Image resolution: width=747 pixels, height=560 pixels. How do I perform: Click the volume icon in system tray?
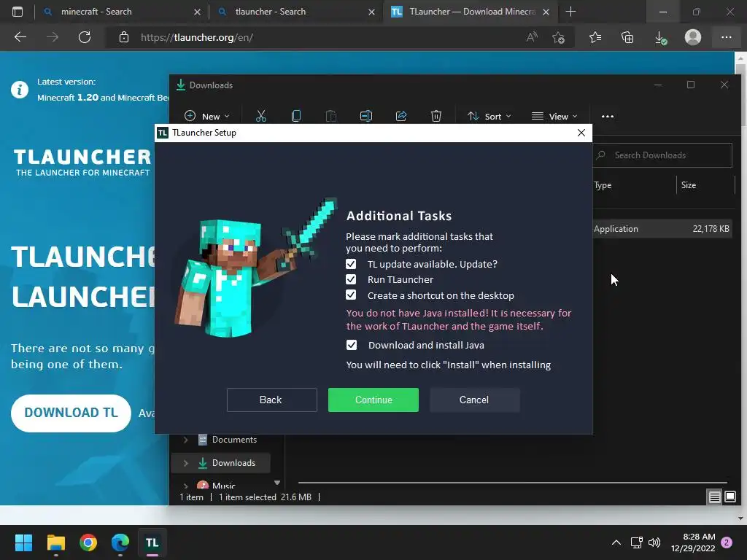pos(654,542)
